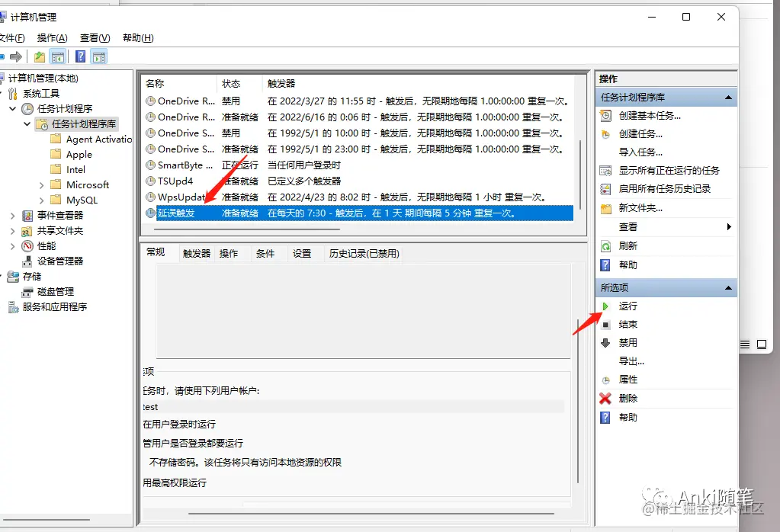Click the Shared Folders tree icon
The width and height of the screenshot is (780, 532).
pyautogui.click(x=27, y=231)
